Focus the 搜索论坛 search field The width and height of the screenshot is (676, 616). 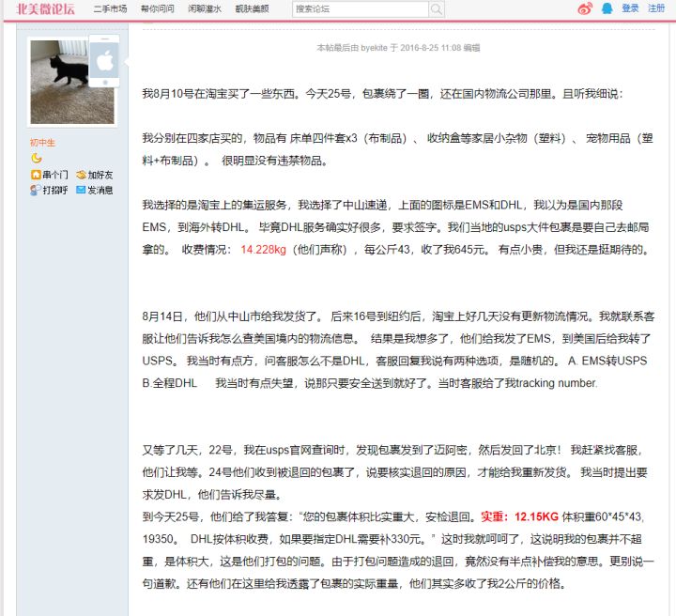[361, 9]
